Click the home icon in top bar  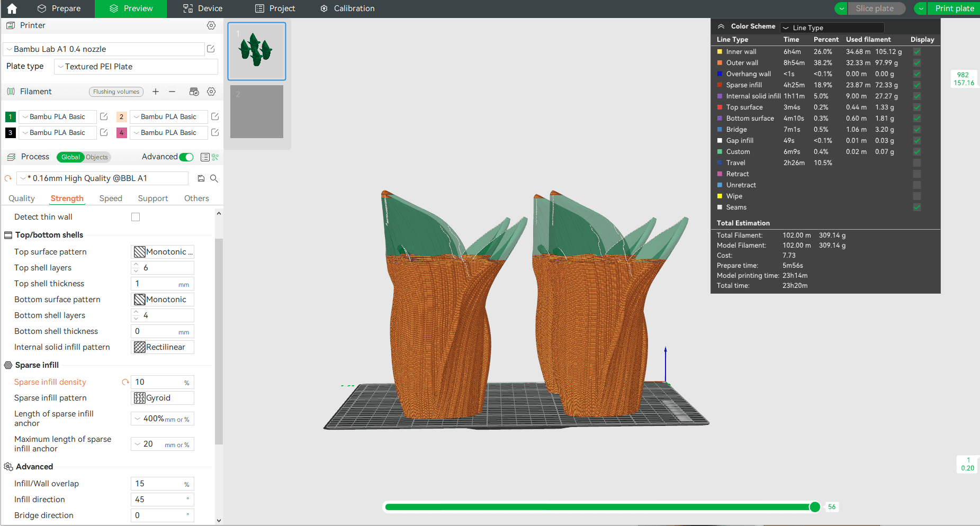(12, 8)
